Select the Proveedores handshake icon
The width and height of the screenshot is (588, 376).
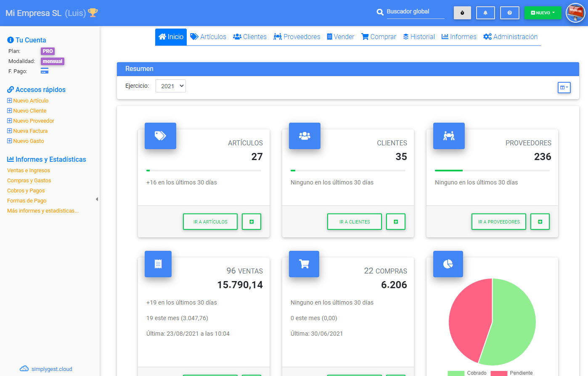(x=449, y=136)
